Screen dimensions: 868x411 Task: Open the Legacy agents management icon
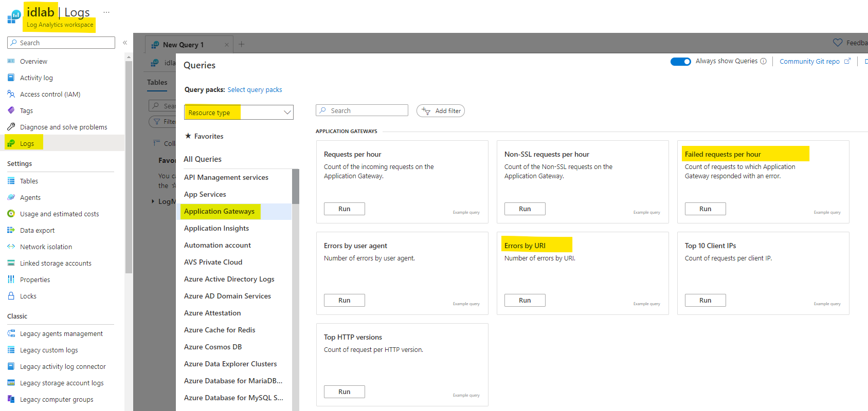(11, 333)
